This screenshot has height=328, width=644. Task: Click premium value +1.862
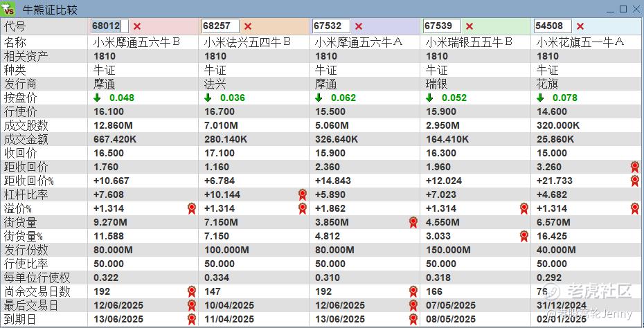[x=330, y=208]
